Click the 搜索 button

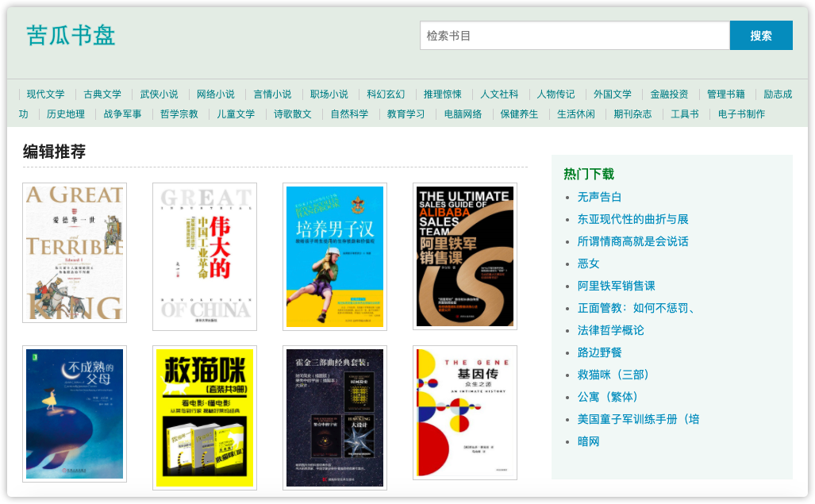tap(761, 36)
